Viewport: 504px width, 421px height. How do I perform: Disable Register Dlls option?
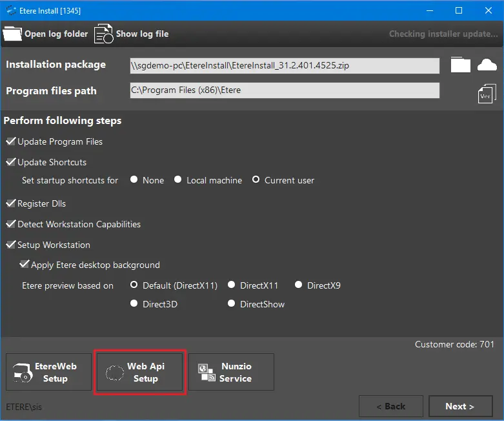(11, 203)
